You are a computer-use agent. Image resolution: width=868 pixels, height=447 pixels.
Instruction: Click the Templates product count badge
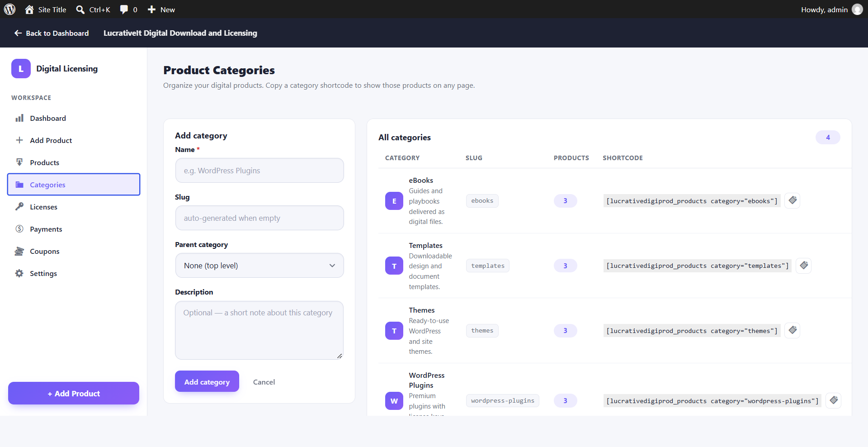click(x=565, y=266)
